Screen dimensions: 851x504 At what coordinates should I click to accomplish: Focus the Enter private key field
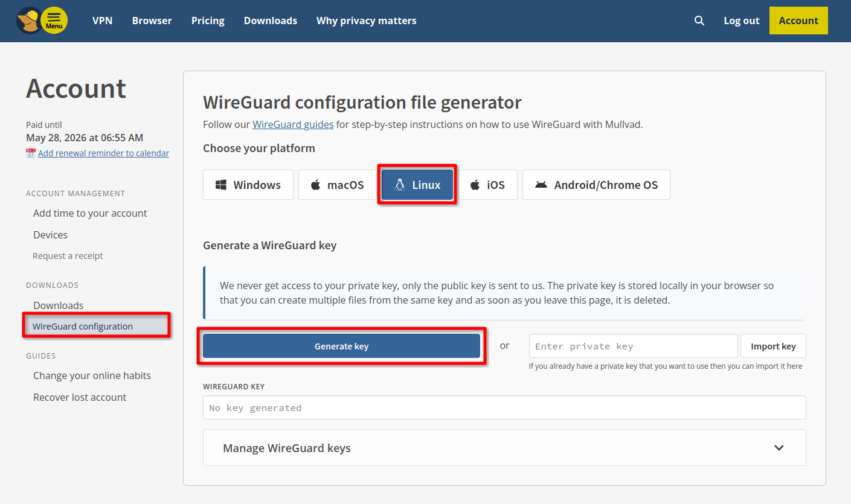[634, 346]
